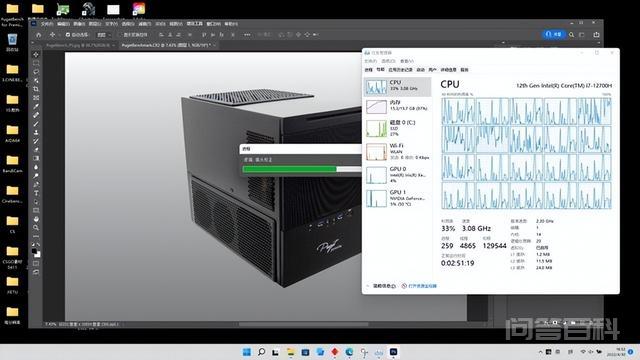The width and height of the screenshot is (640, 360).
Task: Open the Bandicam desktop folder
Action: (12, 164)
